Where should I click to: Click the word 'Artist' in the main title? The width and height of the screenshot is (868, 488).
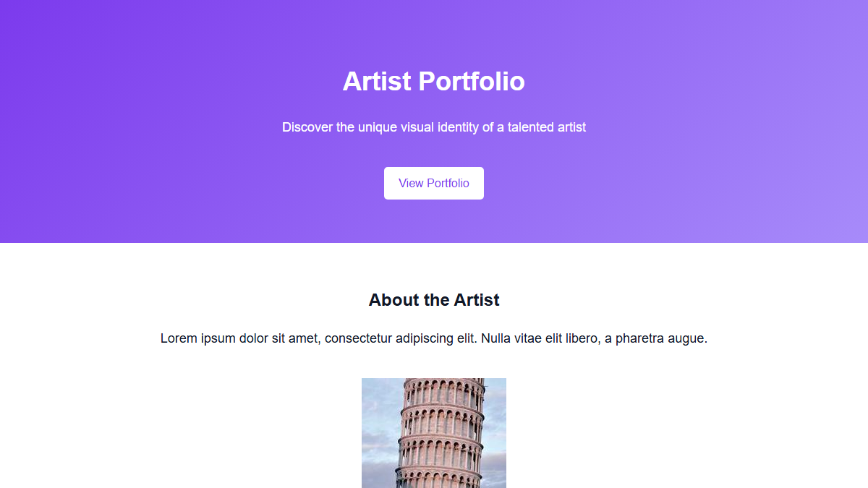pyautogui.click(x=377, y=81)
